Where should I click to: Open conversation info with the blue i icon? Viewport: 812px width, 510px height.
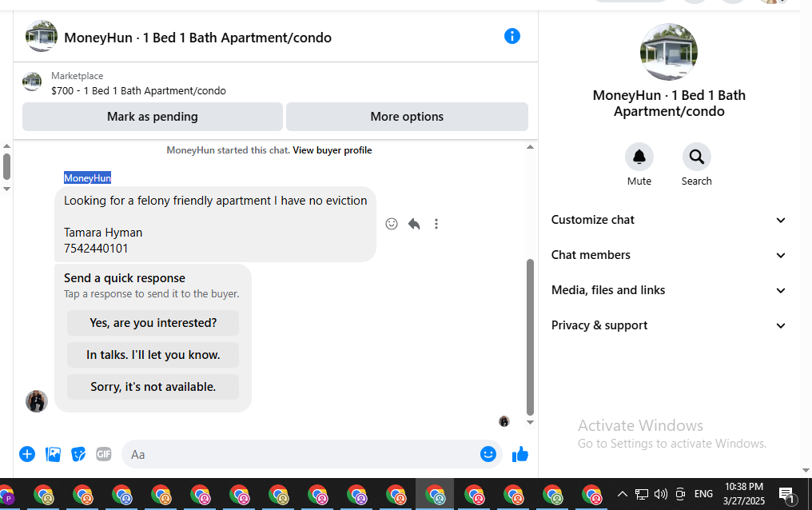(x=511, y=36)
